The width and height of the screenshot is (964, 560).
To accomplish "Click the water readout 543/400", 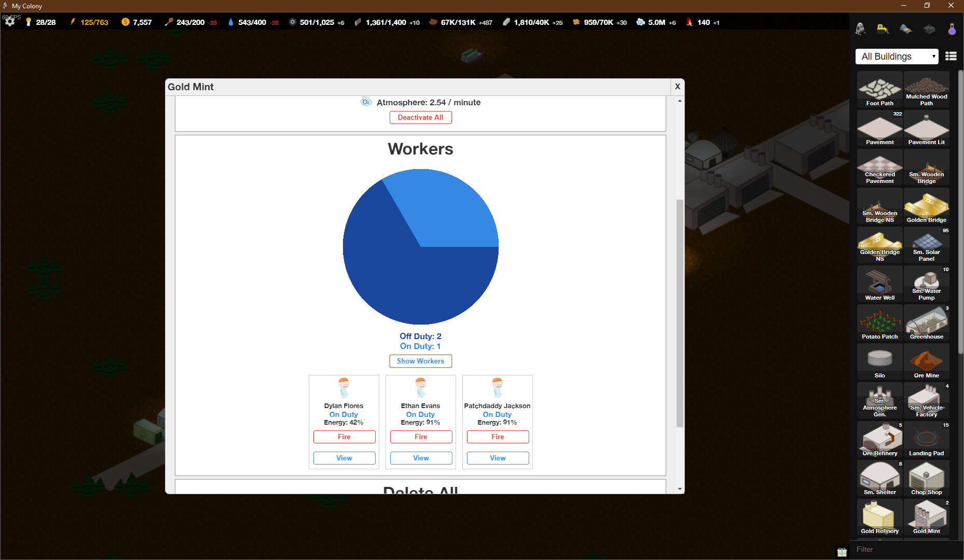I will (252, 22).
